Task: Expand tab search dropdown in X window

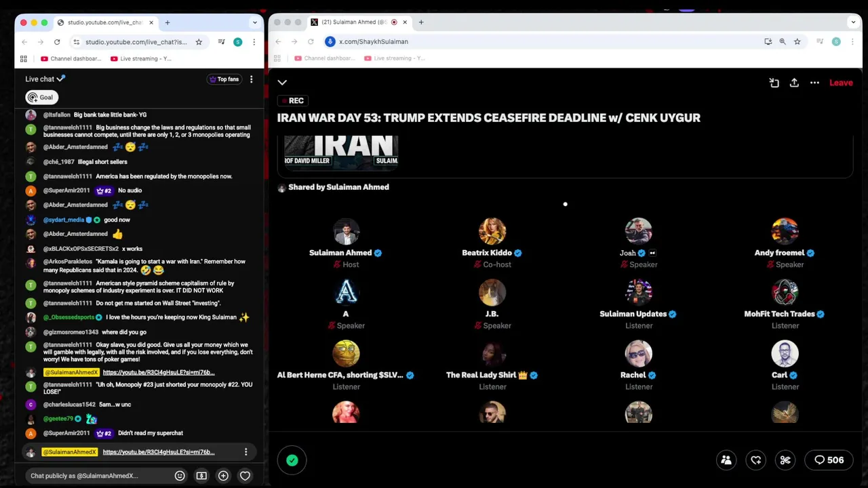Action: tap(853, 22)
